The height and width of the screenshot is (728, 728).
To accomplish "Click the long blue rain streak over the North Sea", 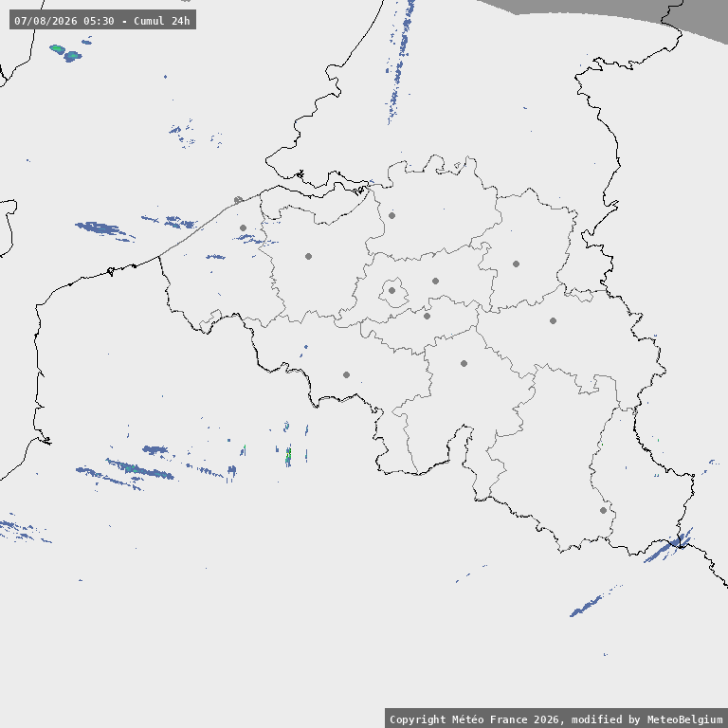I will (400, 61).
